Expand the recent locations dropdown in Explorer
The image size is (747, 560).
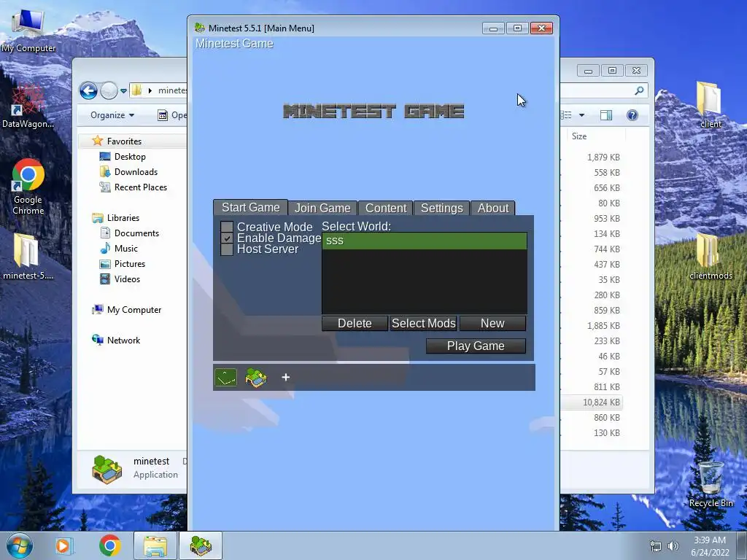pos(123,91)
